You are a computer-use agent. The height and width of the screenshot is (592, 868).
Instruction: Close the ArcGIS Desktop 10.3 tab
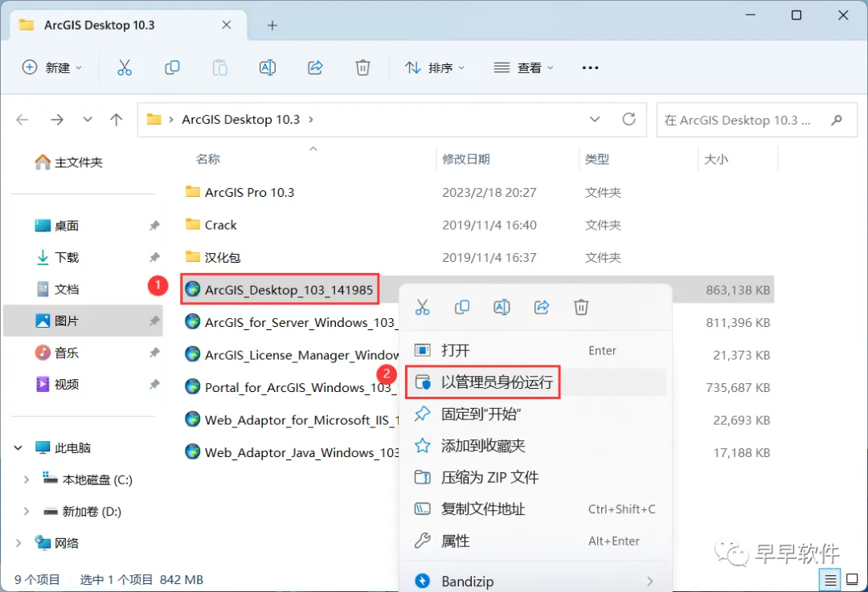(227, 25)
